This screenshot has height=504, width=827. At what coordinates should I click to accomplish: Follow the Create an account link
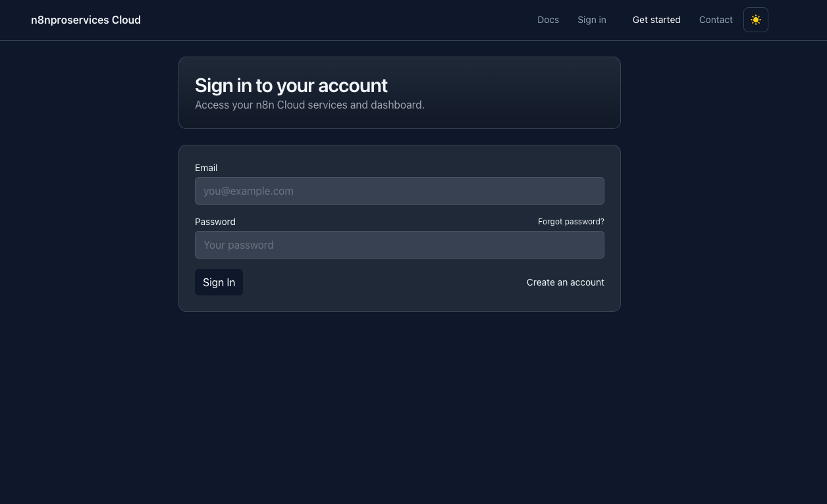click(x=565, y=282)
